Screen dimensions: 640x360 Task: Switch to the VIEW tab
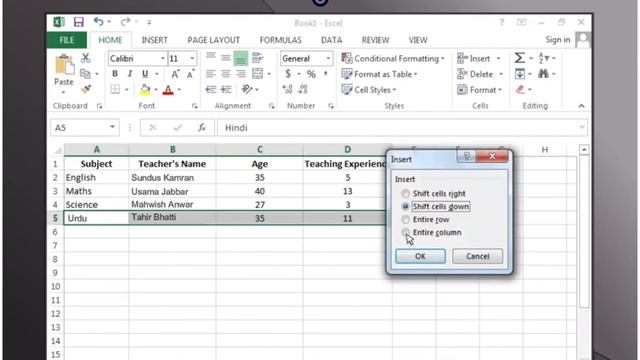point(418,40)
